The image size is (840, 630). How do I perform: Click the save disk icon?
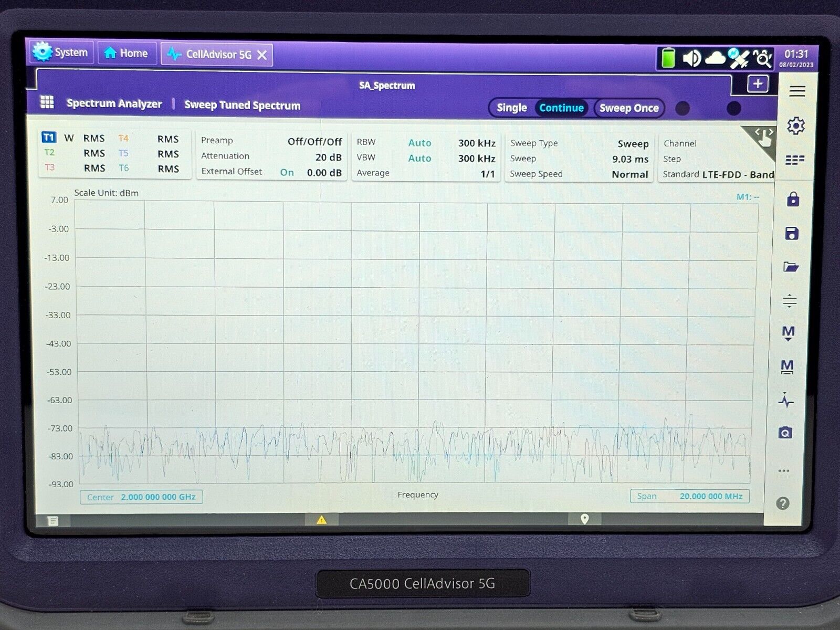[792, 234]
